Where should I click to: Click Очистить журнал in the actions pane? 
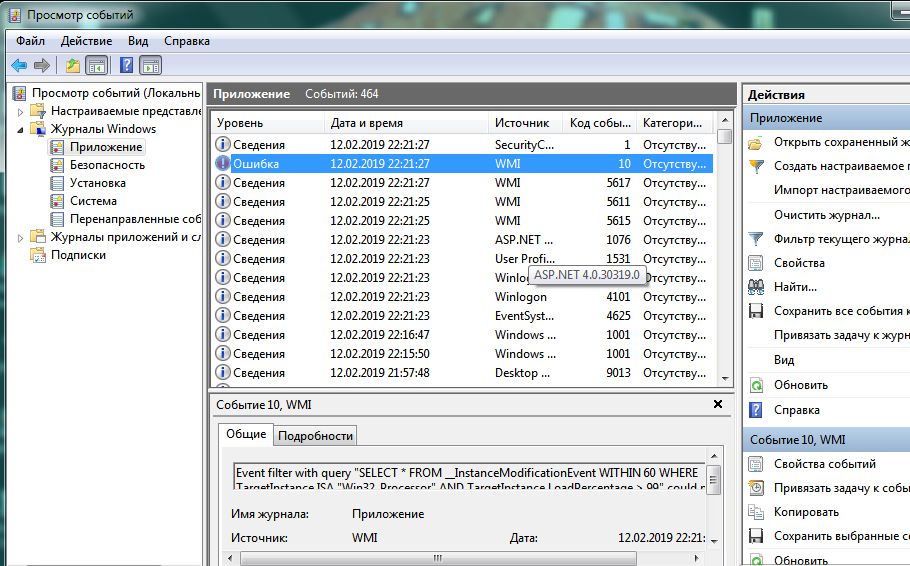pyautogui.click(x=826, y=215)
